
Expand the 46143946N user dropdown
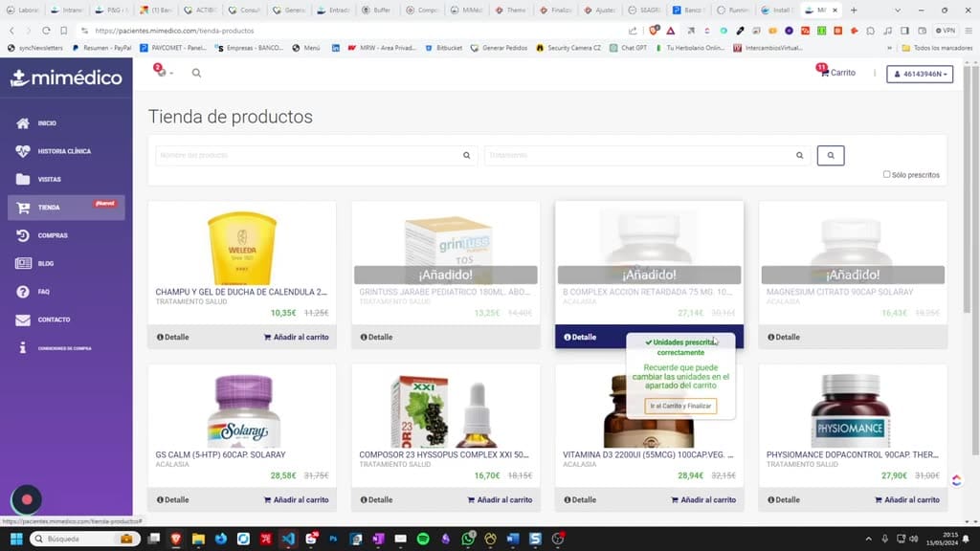click(x=920, y=74)
